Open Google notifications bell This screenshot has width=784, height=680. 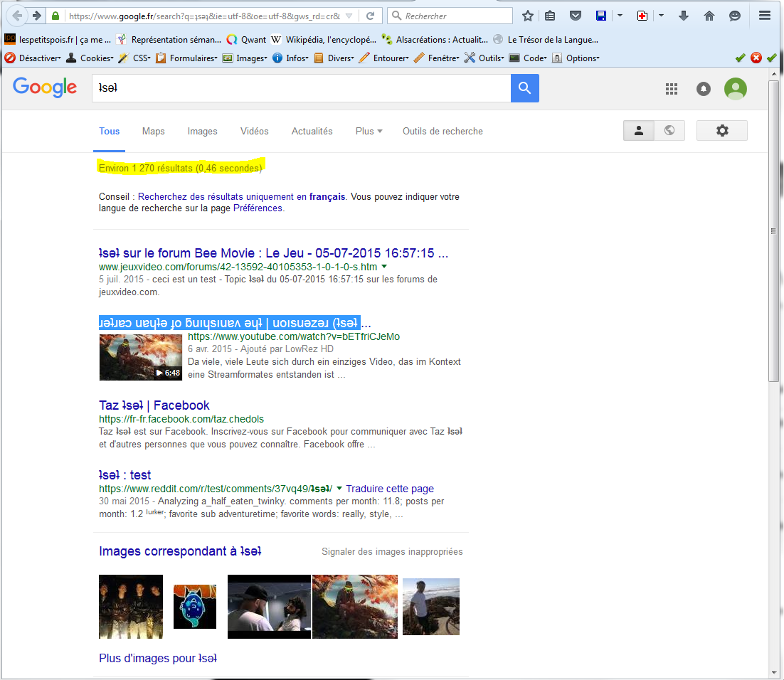(704, 89)
